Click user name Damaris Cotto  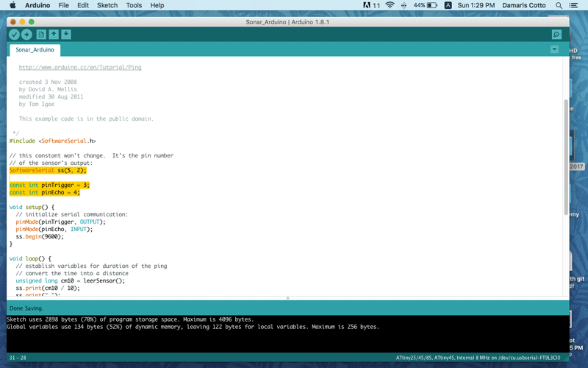click(524, 5)
